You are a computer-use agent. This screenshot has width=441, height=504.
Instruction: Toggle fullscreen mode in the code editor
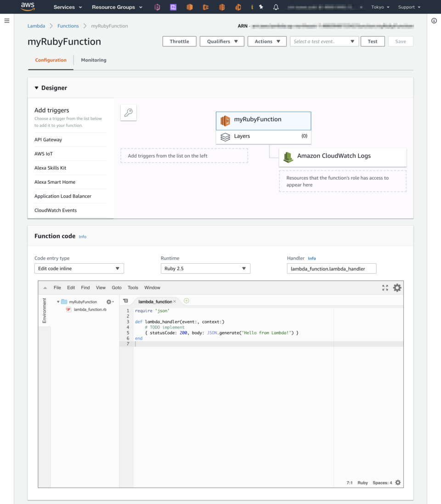coord(385,288)
